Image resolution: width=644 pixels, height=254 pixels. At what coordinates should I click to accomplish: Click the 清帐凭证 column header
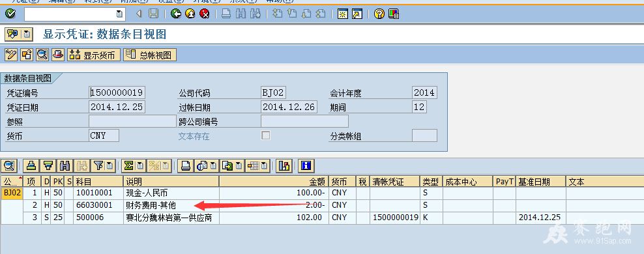395,181
